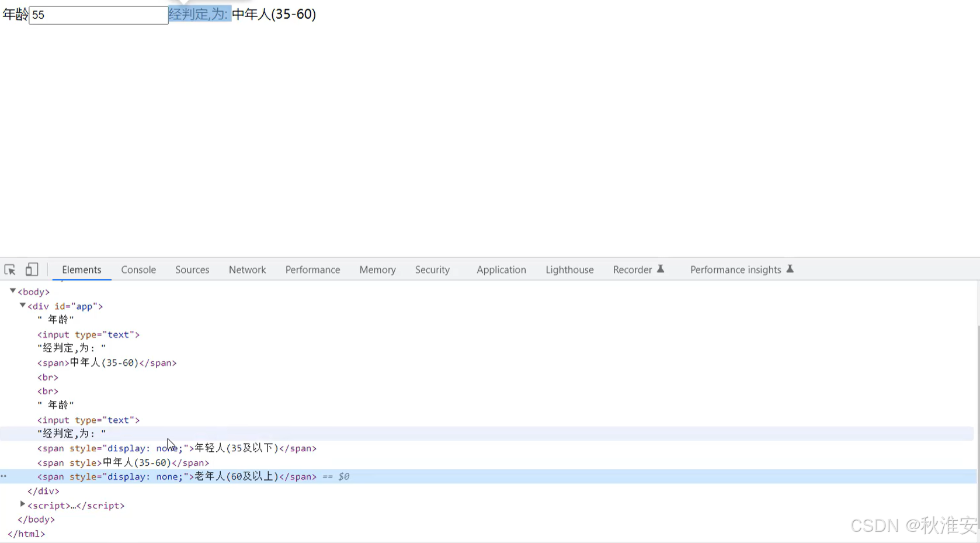Viewport: 980px width, 543px height.
Task: Click the Recorder experiment flask icon
Action: pos(661,269)
